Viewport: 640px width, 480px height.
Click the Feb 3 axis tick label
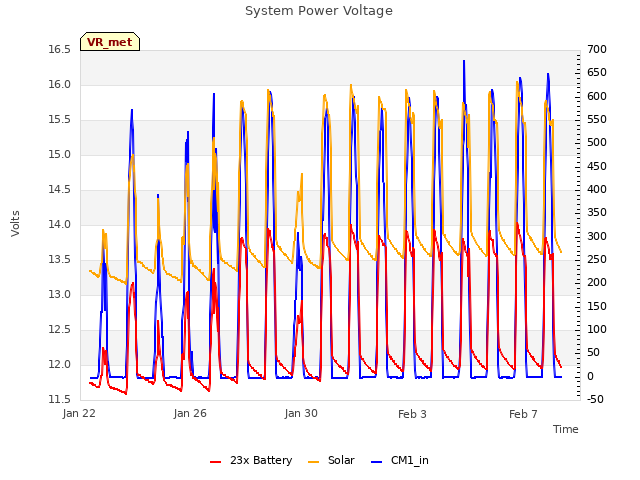tap(412, 414)
